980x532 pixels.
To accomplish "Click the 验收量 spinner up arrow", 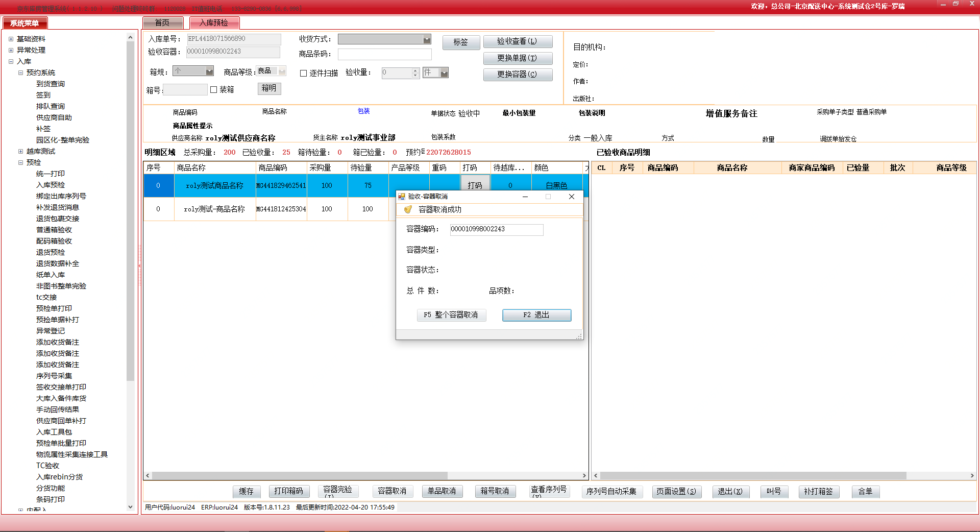I will (415, 70).
